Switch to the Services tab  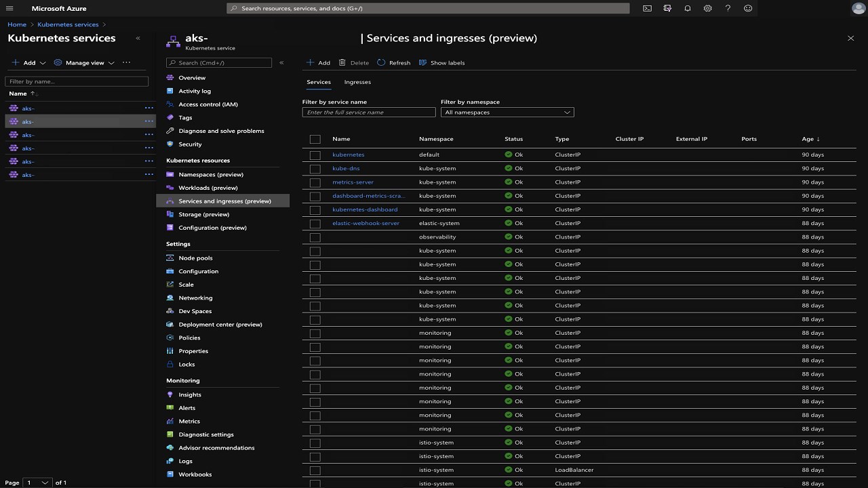[319, 82]
